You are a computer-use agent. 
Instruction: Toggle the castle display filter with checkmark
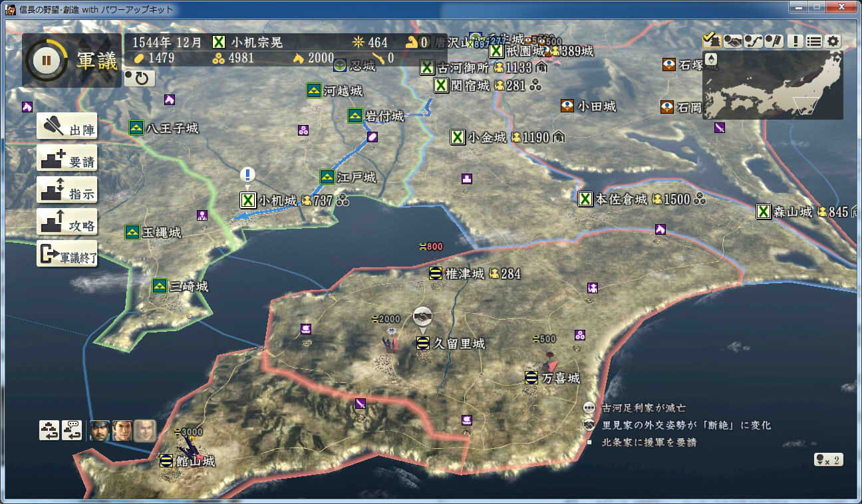coord(712,41)
